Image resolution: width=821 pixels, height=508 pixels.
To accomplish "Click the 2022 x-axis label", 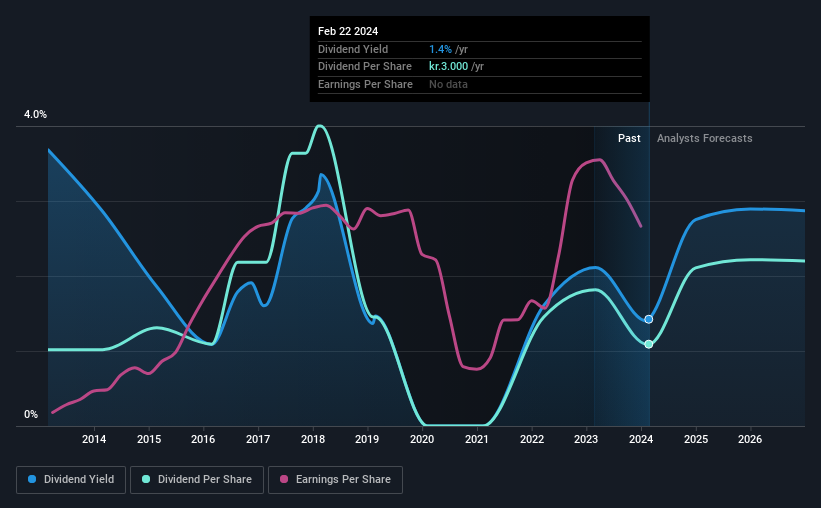I will 531,439.
